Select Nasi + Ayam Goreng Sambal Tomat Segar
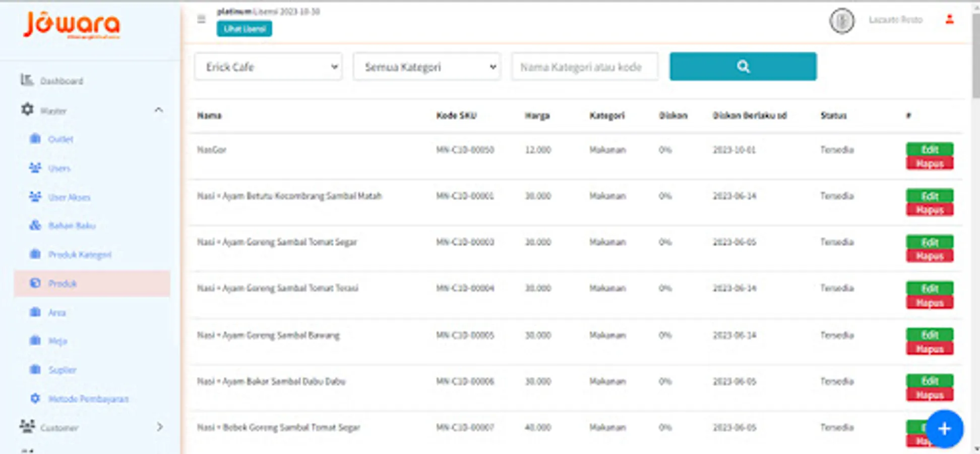Viewport: 980px width, 454px height. 277,242
